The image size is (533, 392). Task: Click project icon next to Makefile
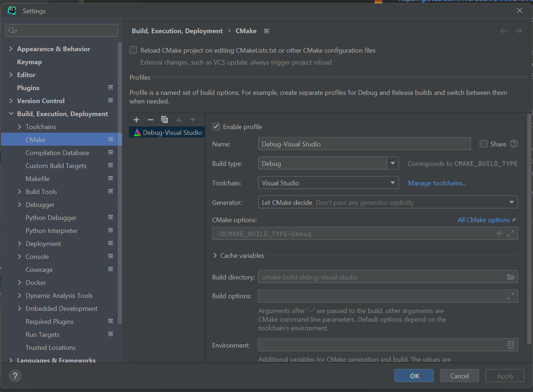[111, 178]
